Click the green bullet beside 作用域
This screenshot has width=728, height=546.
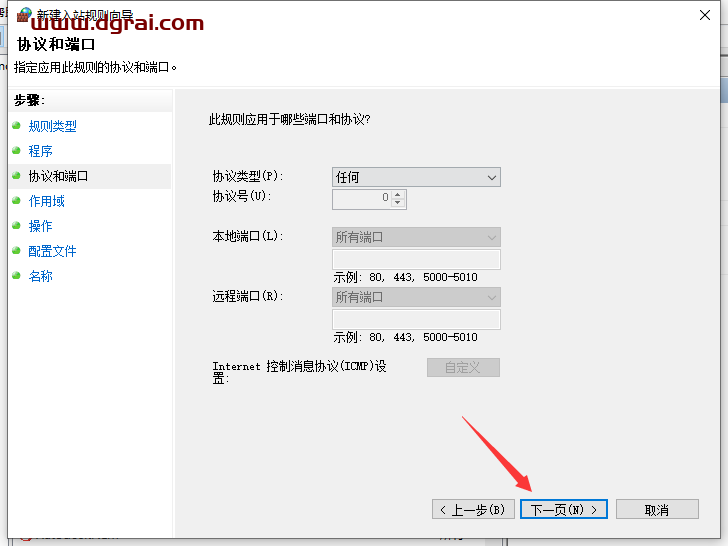(16, 201)
